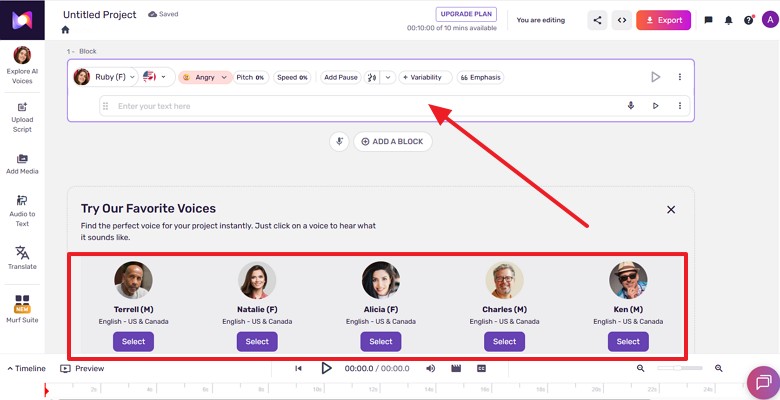
Task: Close the Try Our Favorite Voices panel
Action: pyautogui.click(x=671, y=209)
